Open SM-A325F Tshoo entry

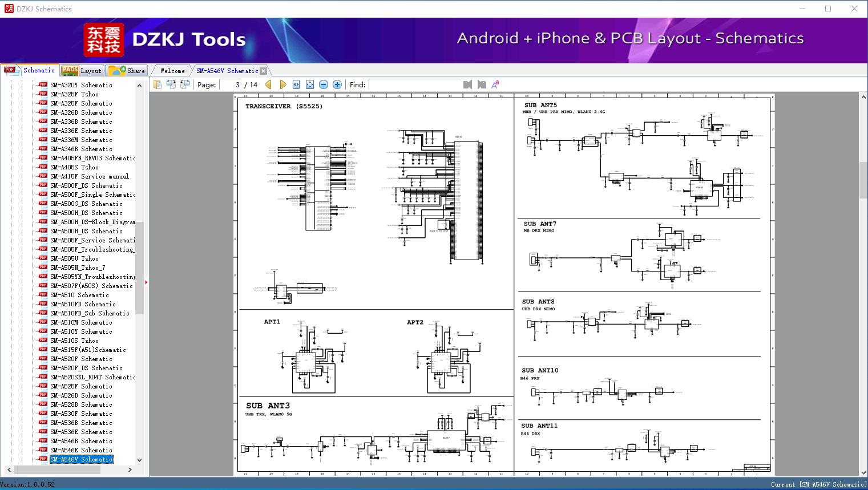(74, 94)
